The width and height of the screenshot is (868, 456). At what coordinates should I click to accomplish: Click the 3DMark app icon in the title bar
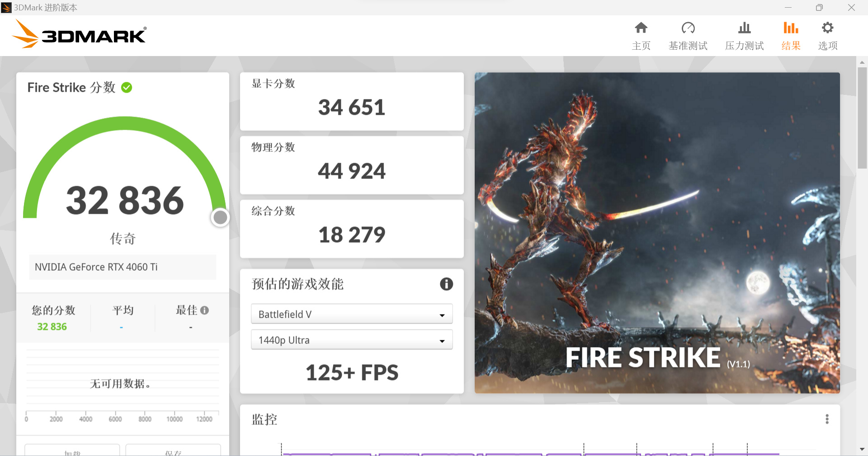click(6, 7)
